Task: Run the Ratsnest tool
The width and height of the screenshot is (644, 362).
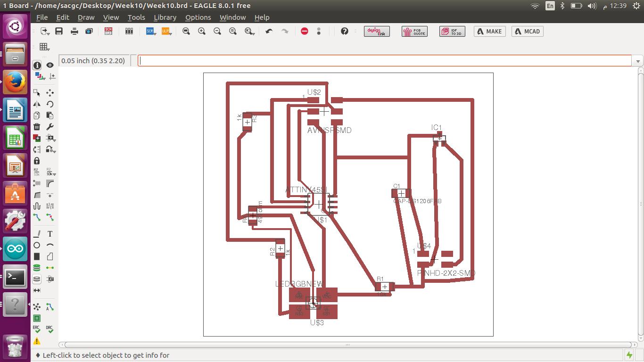Action: click(x=37, y=307)
